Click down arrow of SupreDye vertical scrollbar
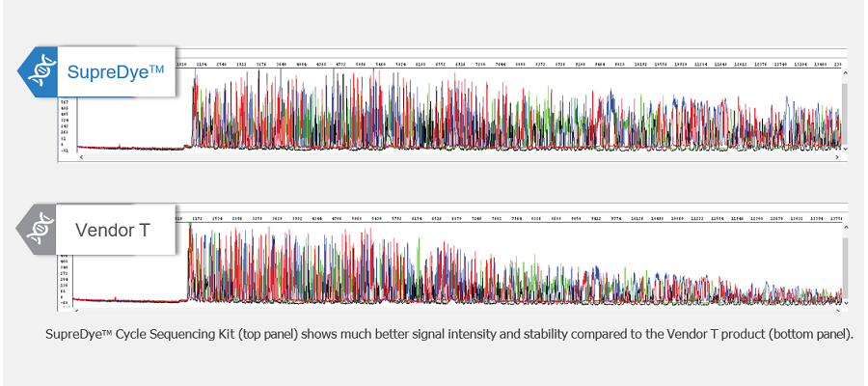This screenshot has height=386, width=868. tap(844, 149)
